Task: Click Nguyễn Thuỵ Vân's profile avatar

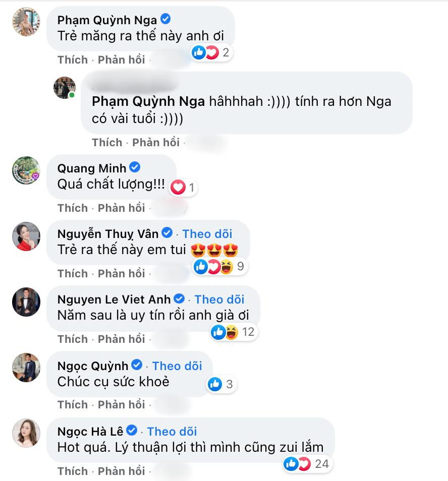Action: [x=26, y=237]
